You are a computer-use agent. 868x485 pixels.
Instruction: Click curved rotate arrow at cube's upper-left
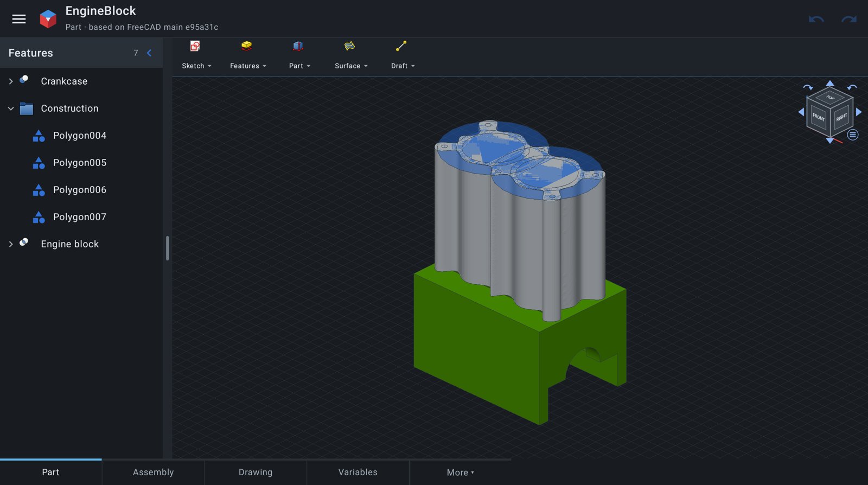click(x=808, y=87)
